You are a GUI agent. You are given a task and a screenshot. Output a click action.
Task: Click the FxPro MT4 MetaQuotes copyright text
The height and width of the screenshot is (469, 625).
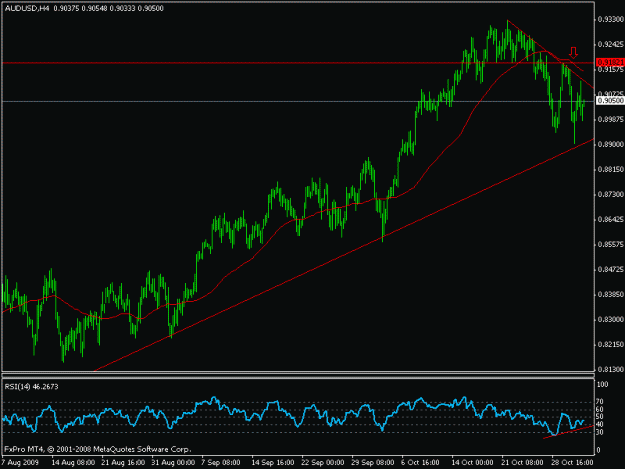98,449
